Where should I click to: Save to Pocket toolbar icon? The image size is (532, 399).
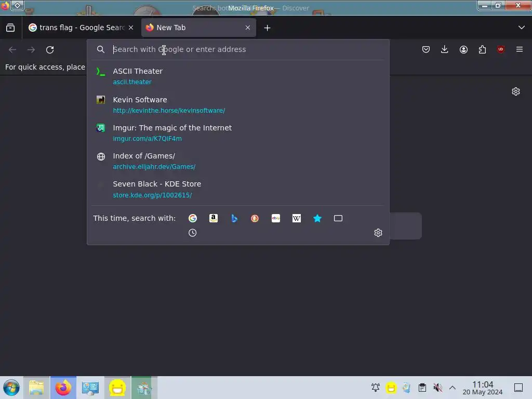426,49
